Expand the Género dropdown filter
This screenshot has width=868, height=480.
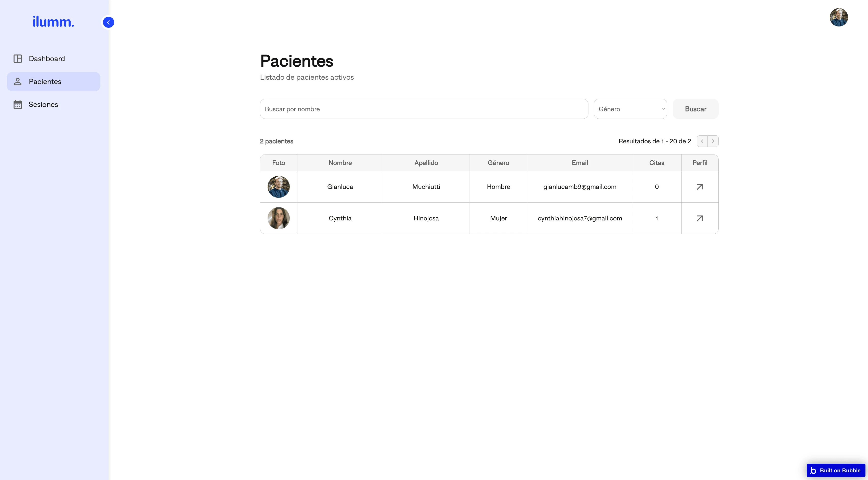point(630,108)
